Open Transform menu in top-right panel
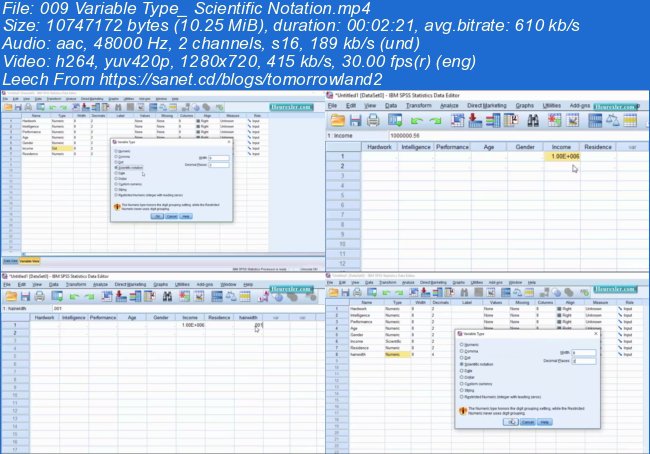 coord(419,106)
